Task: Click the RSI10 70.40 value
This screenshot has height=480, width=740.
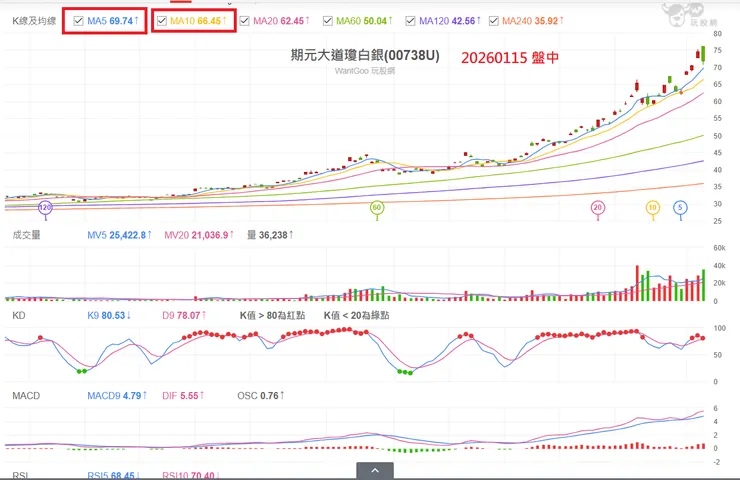Action: 191,475
